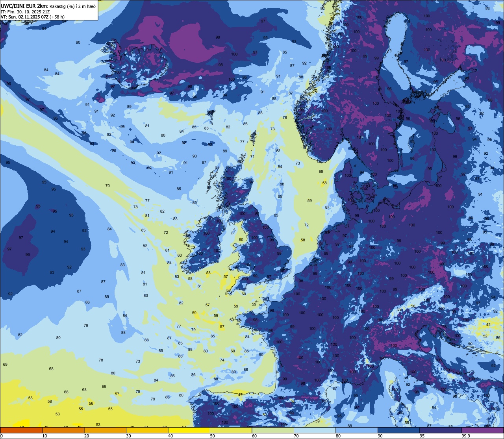Screen dimensions: 504x439
Task: Click the 'UWC/DINI EUR 2km' title text
Action: [24, 6]
